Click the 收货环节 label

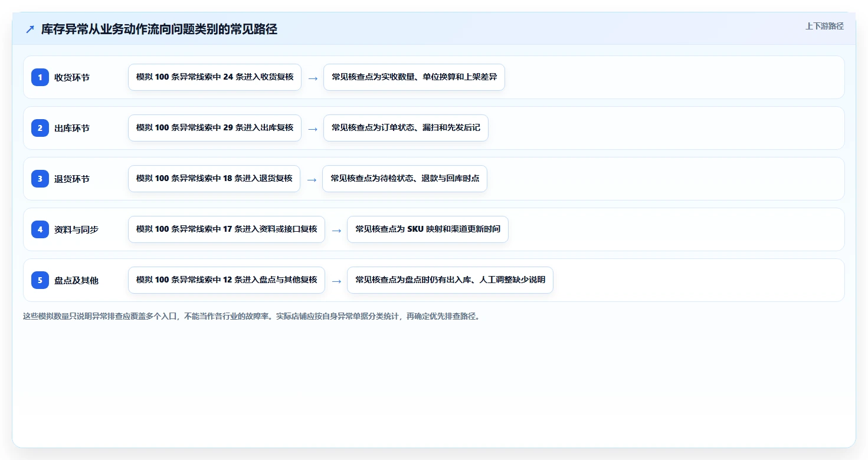(72, 77)
